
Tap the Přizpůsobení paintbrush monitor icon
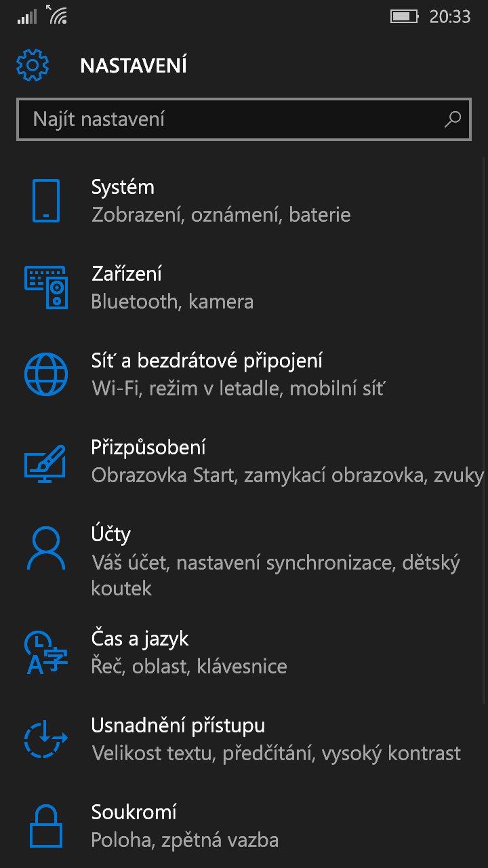[x=46, y=461]
